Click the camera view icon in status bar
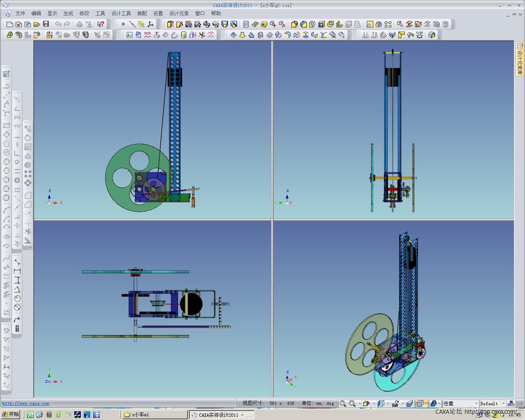 395,404
